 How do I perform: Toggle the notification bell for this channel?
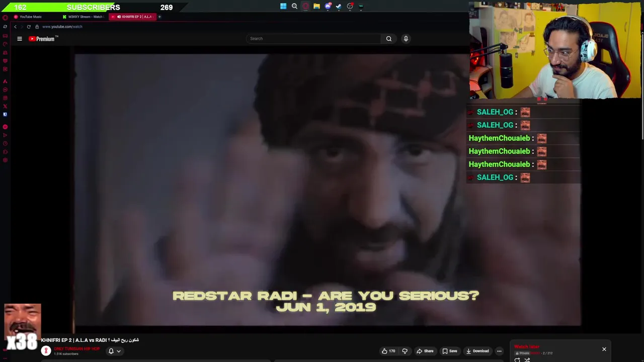pos(111,351)
